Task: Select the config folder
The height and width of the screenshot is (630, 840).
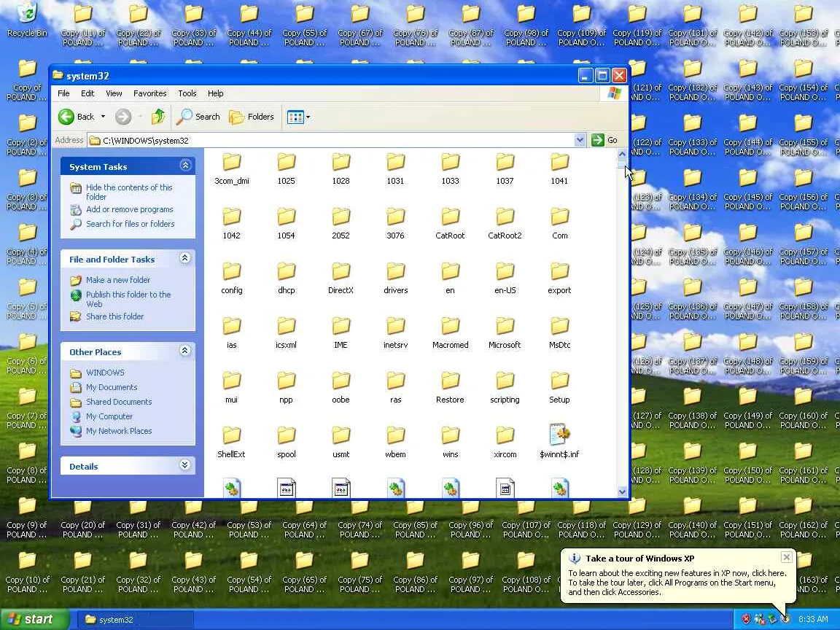Action: tap(231, 279)
